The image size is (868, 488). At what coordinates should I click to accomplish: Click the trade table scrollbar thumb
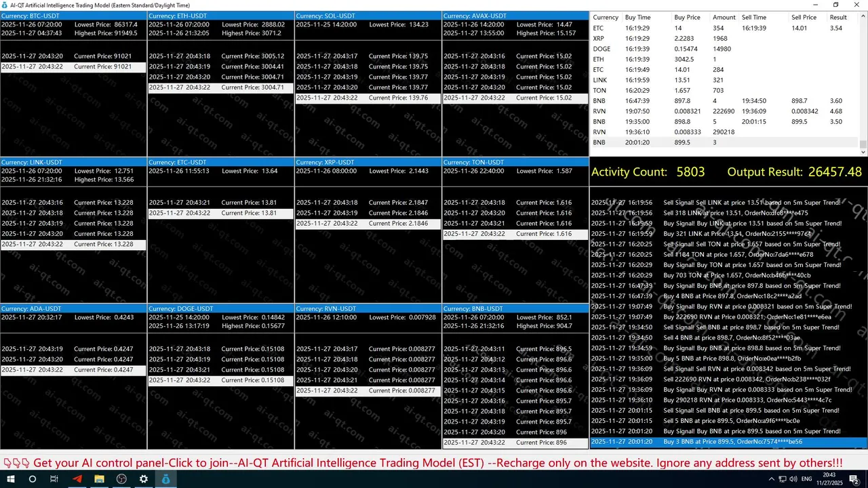(863, 143)
